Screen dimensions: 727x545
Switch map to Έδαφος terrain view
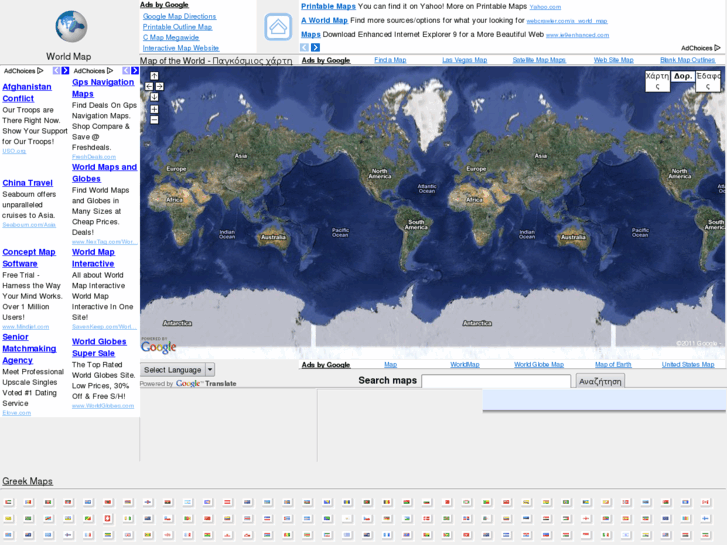(708, 81)
